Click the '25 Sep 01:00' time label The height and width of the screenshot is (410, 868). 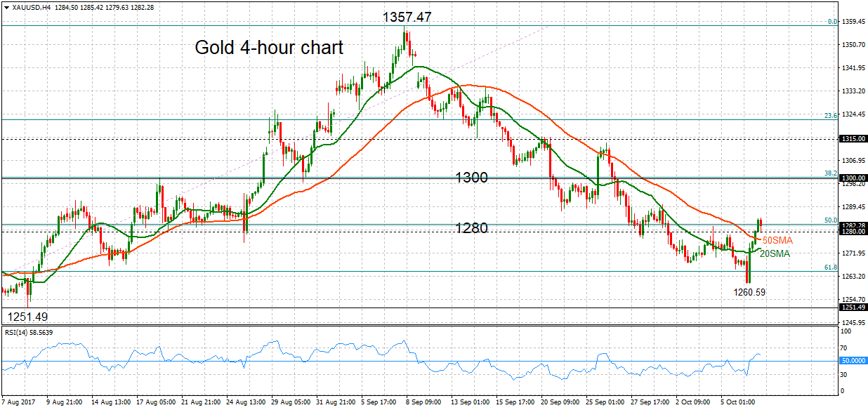[x=606, y=403]
